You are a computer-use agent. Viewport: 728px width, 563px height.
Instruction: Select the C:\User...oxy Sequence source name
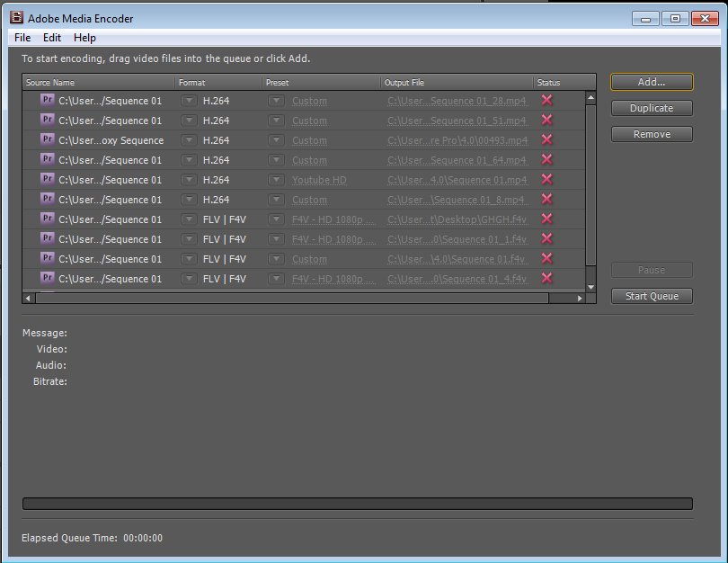click(111, 140)
